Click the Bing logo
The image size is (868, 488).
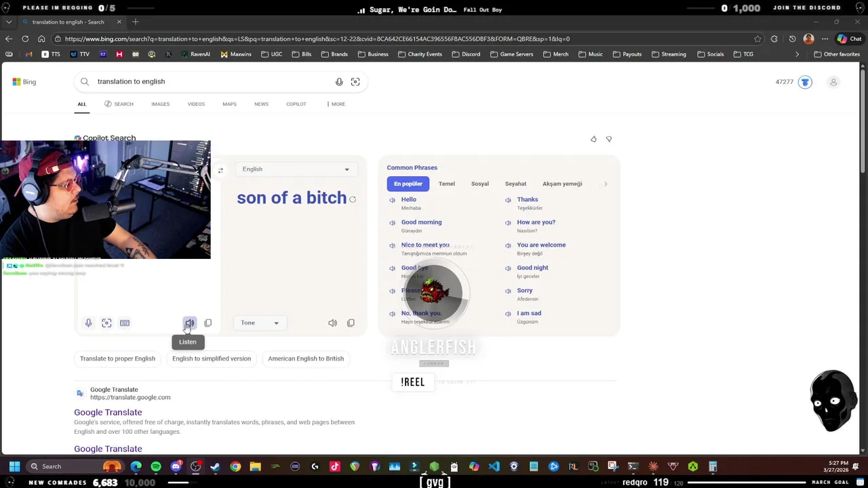click(24, 82)
